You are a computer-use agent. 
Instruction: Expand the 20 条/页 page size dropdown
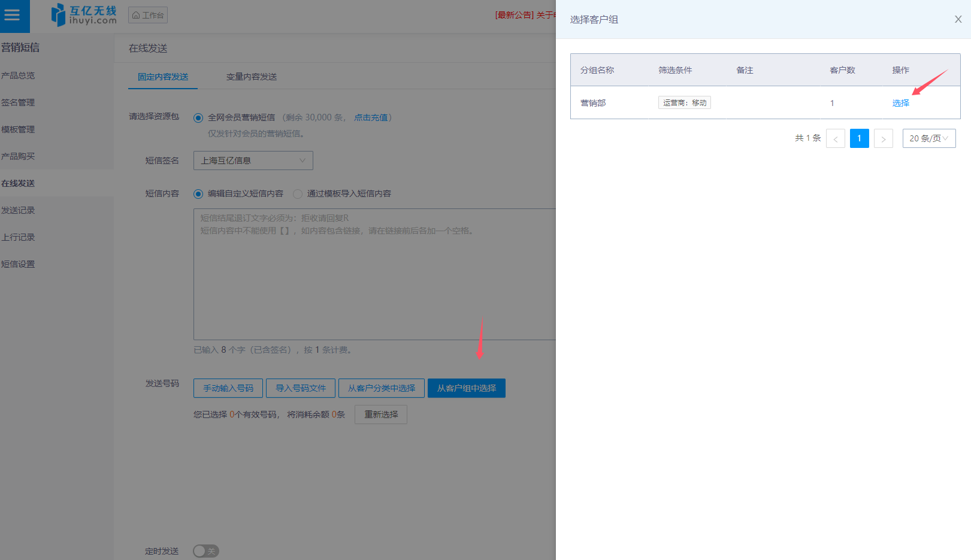coord(928,138)
